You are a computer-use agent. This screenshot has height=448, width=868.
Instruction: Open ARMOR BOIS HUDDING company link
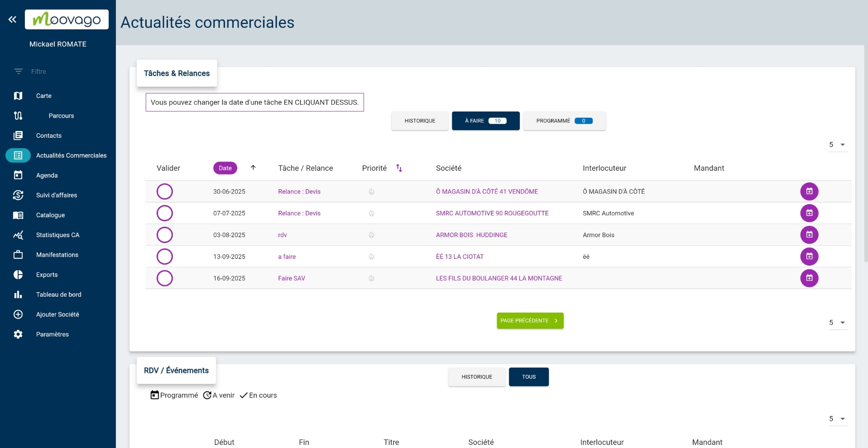472,234
